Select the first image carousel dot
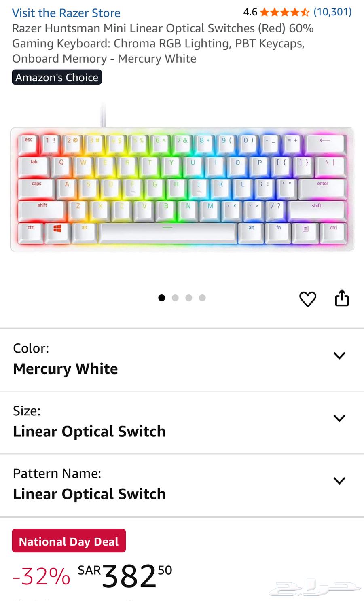The height and width of the screenshot is (601, 364). 162,298
